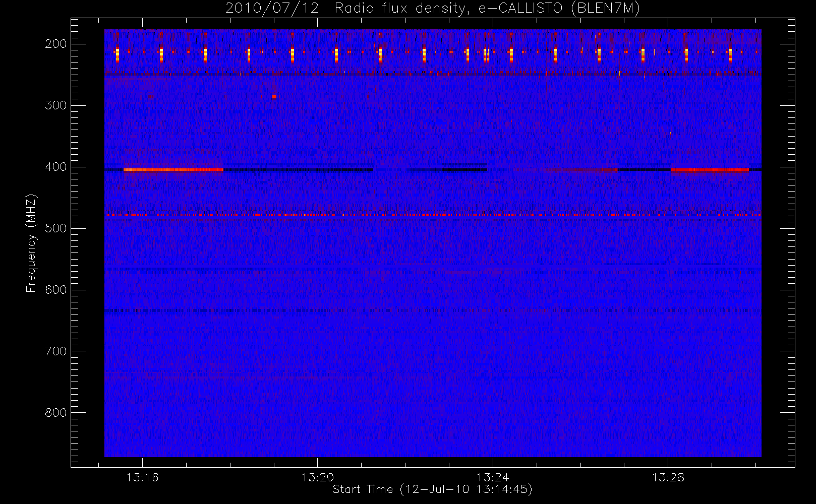This screenshot has height=504, width=816.
Task: Click the 300 frequency tick label
Action: [x=56, y=105]
